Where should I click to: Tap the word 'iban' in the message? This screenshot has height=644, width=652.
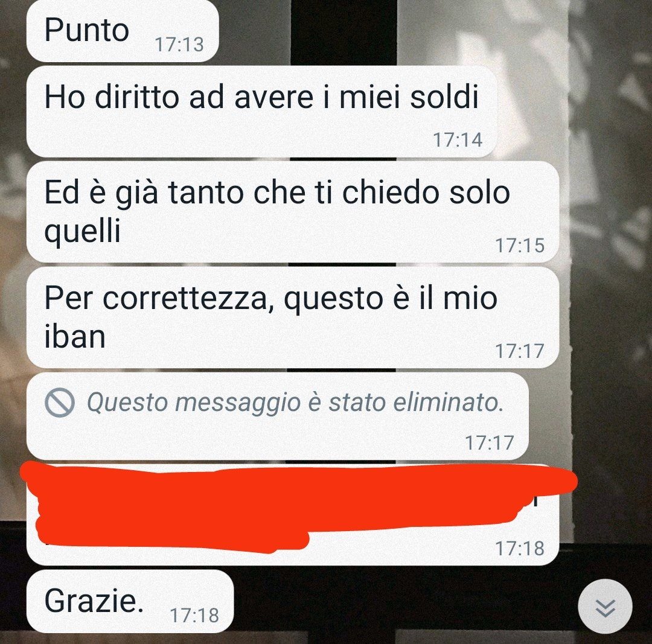75,336
